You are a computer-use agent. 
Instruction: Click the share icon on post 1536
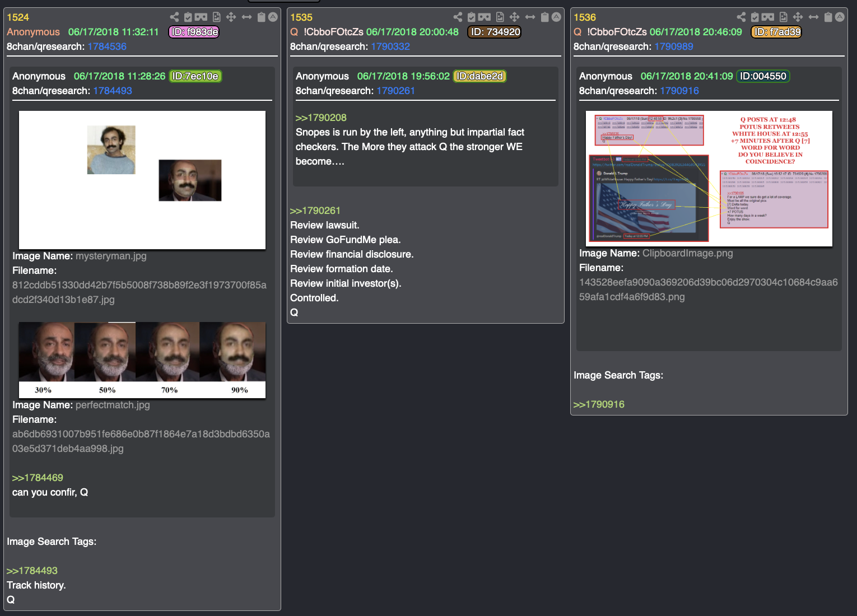point(741,17)
